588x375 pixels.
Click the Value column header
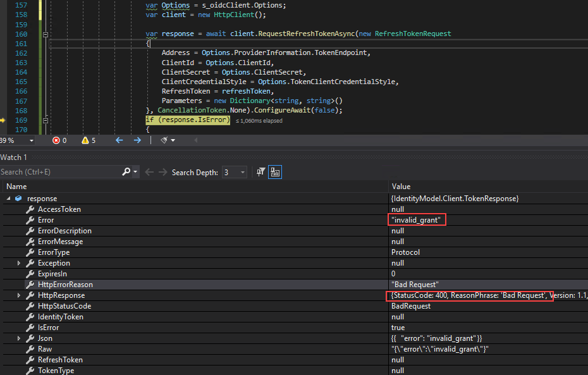(401, 187)
